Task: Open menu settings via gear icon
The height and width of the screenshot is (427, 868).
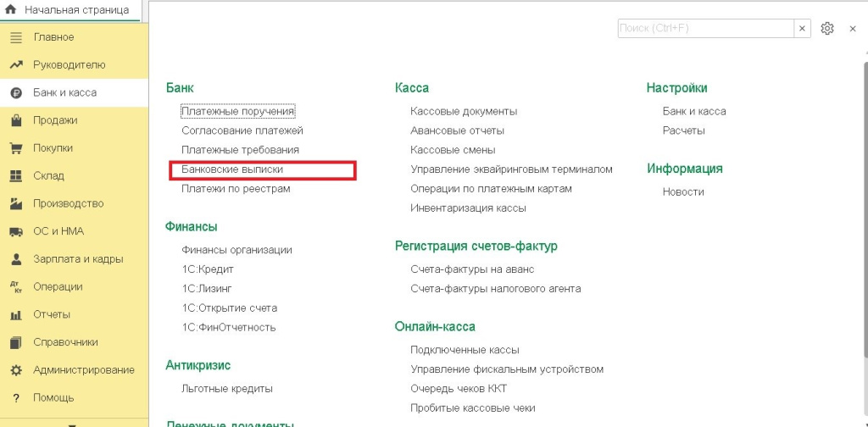Action: pos(827,28)
